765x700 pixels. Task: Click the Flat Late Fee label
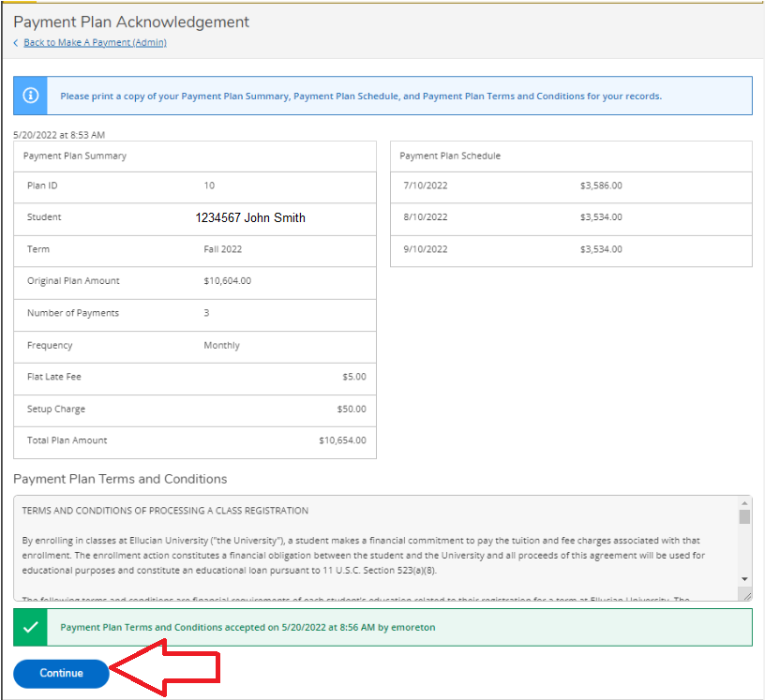click(54, 377)
